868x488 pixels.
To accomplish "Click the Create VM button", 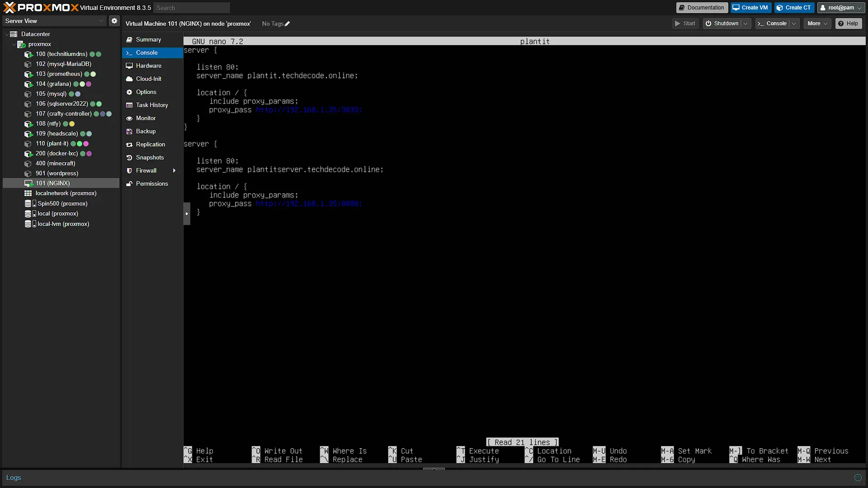I will 750,8.
